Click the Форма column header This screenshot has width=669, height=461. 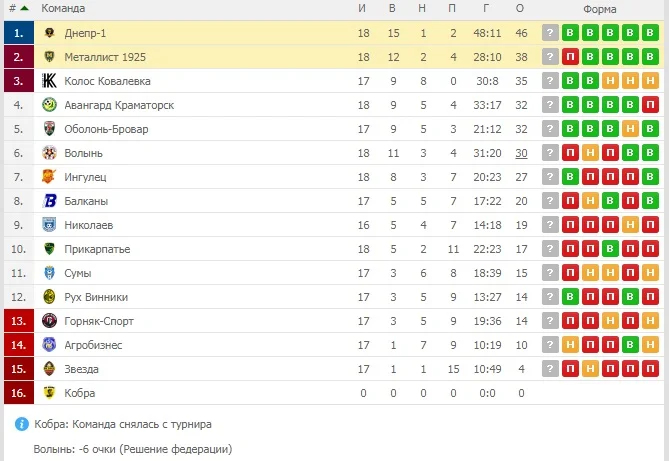tap(600, 8)
